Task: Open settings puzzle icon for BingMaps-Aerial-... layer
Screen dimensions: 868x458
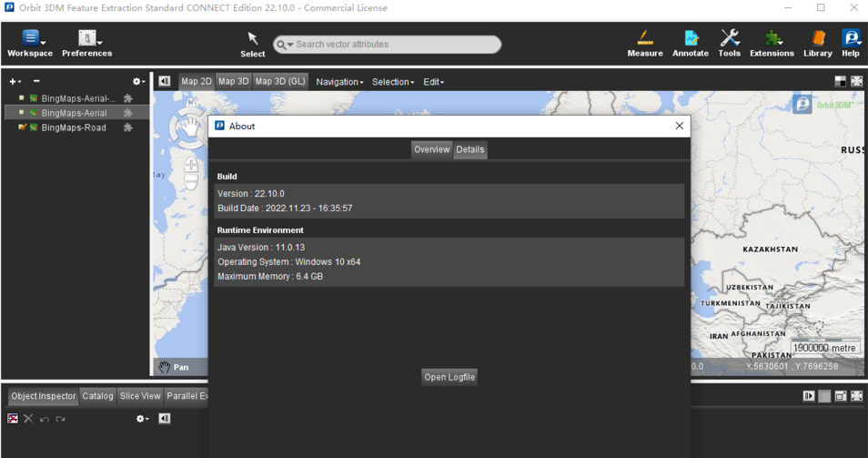Action: [x=128, y=98]
